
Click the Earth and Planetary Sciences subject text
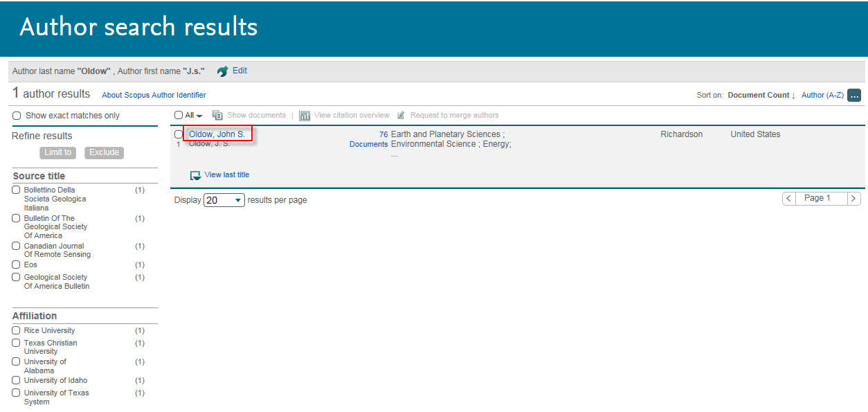click(x=445, y=134)
